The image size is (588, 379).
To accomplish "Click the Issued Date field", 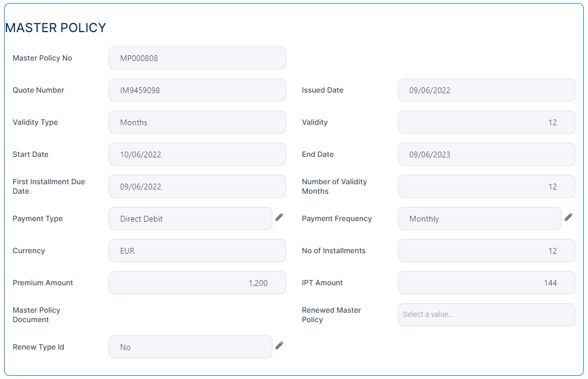I will tap(486, 90).
